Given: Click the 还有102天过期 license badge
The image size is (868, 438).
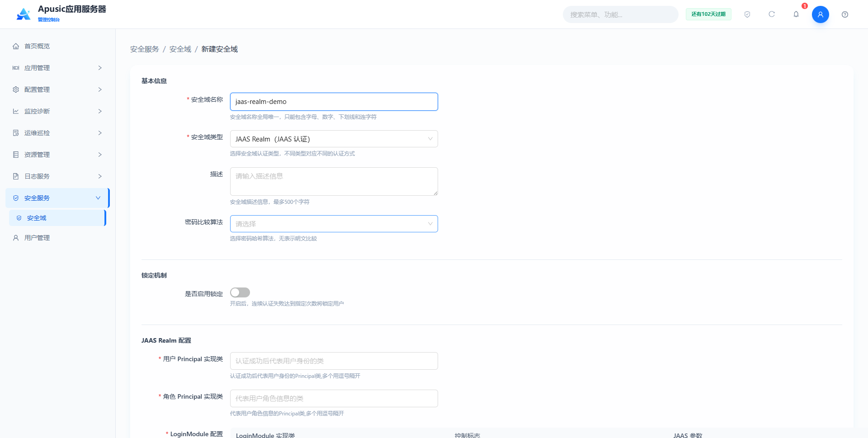Looking at the screenshot, I should pyautogui.click(x=708, y=14).
